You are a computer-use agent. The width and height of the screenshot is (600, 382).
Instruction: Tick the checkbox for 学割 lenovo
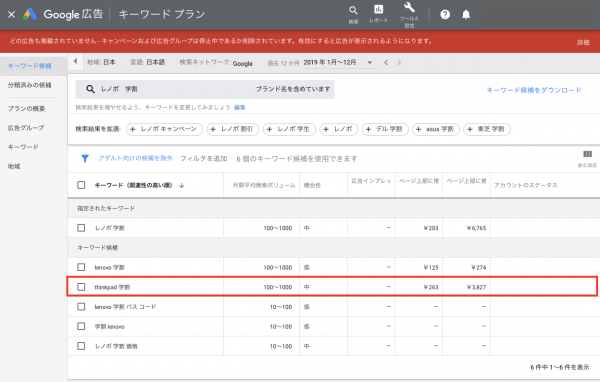(x=81, y=326)
